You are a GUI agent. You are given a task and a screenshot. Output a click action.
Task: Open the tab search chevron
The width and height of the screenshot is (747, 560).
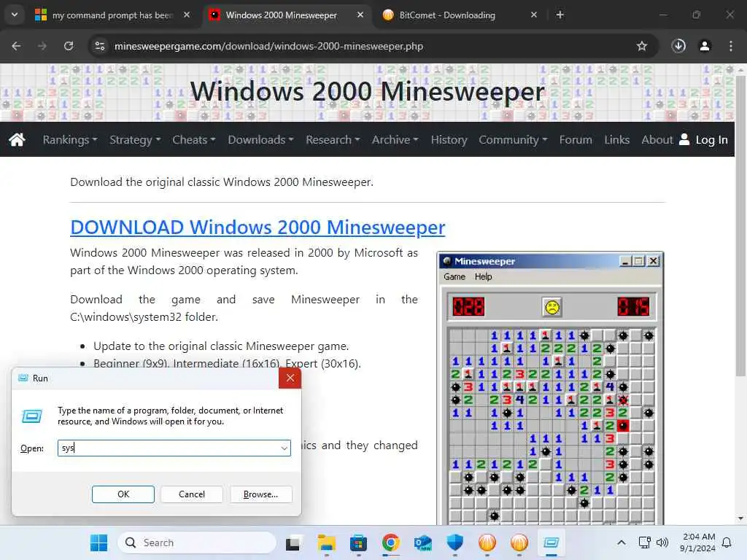coord(15,15)
